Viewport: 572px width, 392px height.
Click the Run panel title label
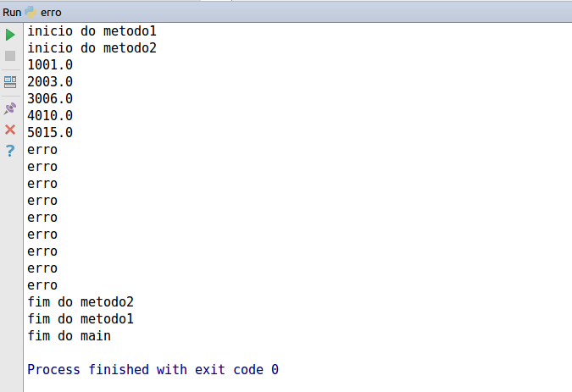click(12, 13)
